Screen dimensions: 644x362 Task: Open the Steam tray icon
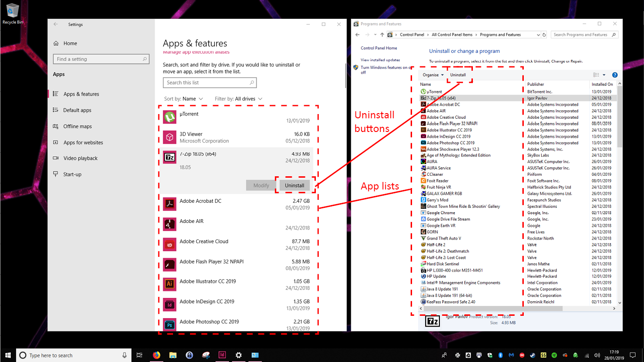pyautogui.click(x=532, y=355)
